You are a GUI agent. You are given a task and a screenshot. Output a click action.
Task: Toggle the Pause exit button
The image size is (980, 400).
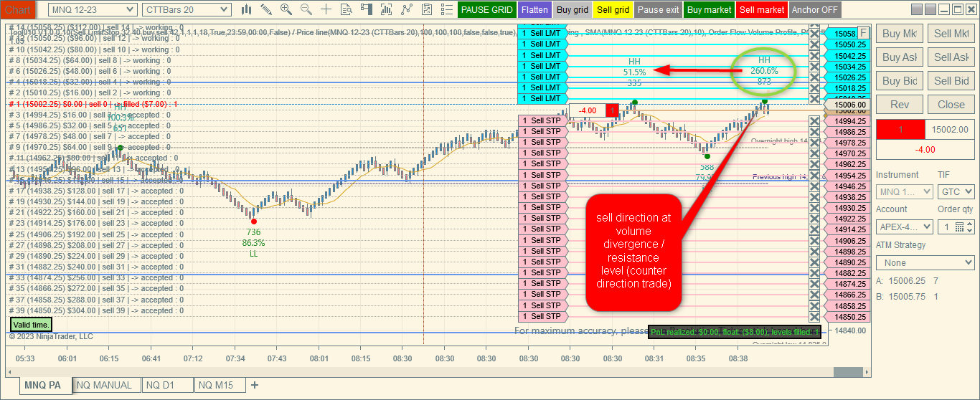658,10
